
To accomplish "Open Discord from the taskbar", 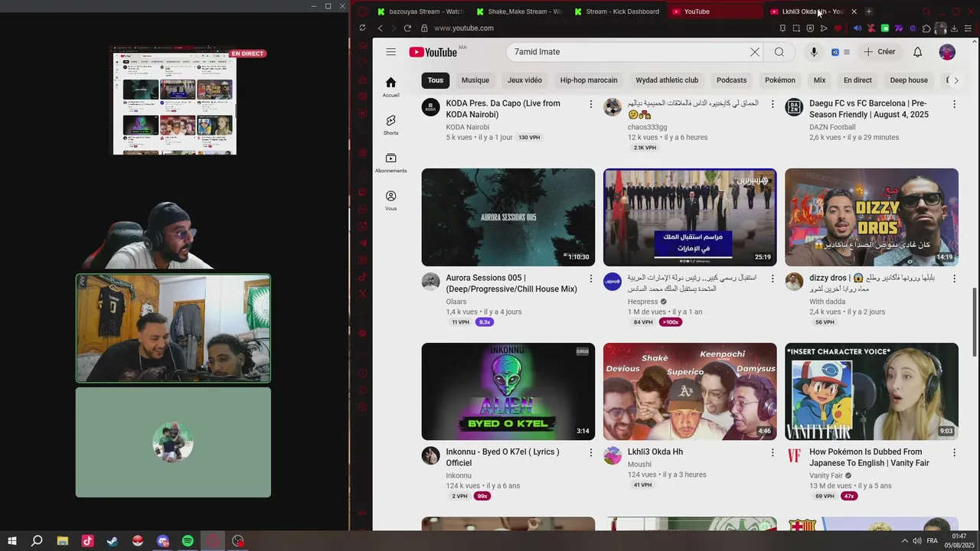I will pyautogui.click(x=162, y=541).
